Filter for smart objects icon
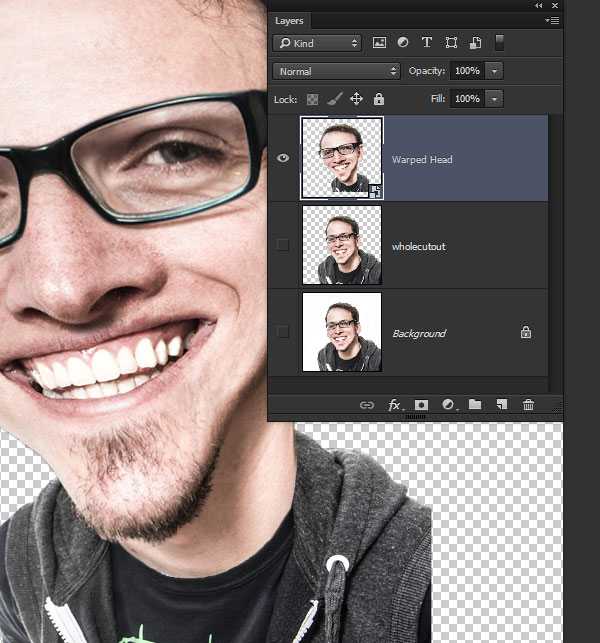 (475, 43)
